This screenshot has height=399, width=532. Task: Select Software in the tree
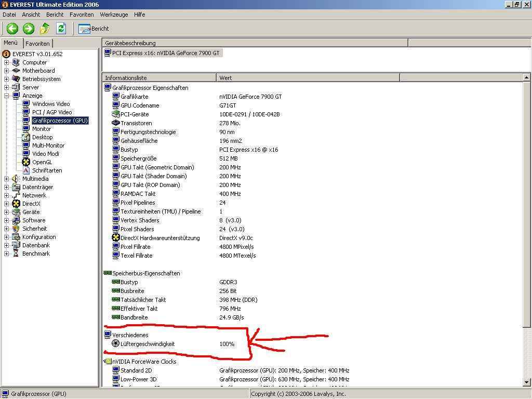point(34,220)
